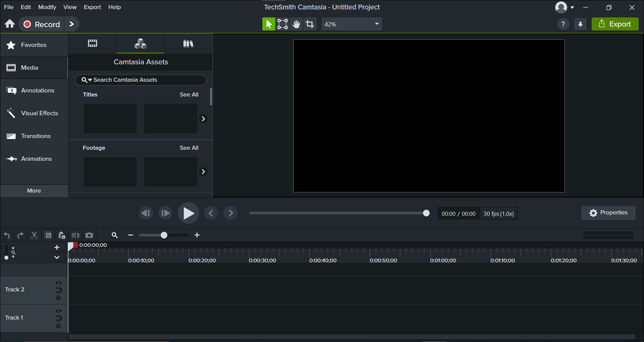
Task: Open the Export menu
Action: click(x=92, y=7)
